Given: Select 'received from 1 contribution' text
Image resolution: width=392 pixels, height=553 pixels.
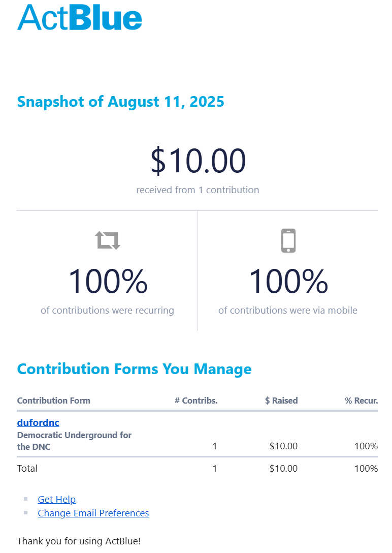Looking at the screenshot, I should pyautogui.click(x=198, y=190).
